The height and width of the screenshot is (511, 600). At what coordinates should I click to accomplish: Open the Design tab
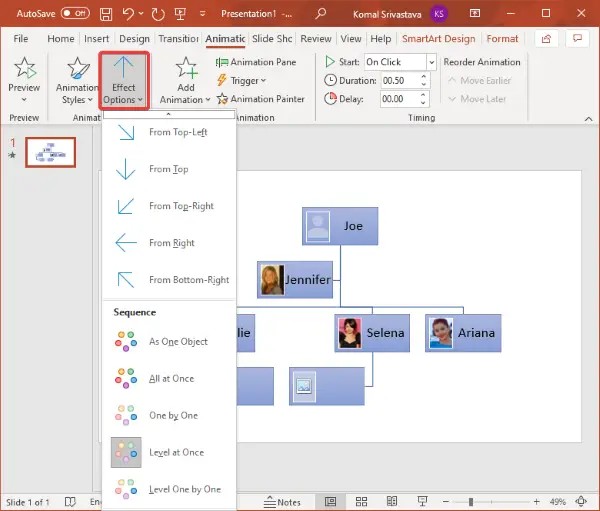coord(134,39)
